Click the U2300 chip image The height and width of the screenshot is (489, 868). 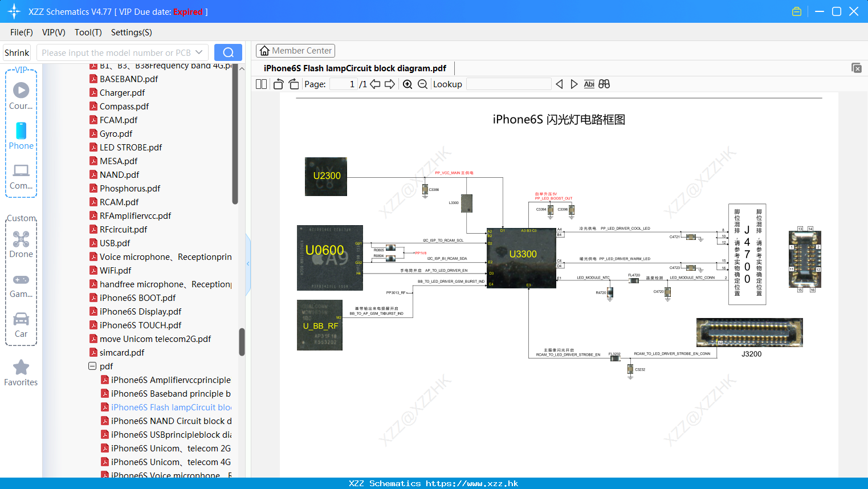(x=326, y=177)
